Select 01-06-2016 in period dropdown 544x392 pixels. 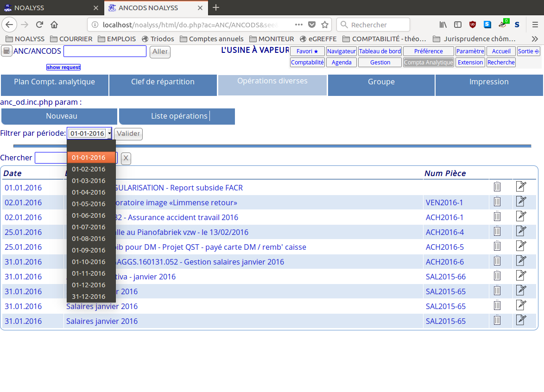pos(89,215)
